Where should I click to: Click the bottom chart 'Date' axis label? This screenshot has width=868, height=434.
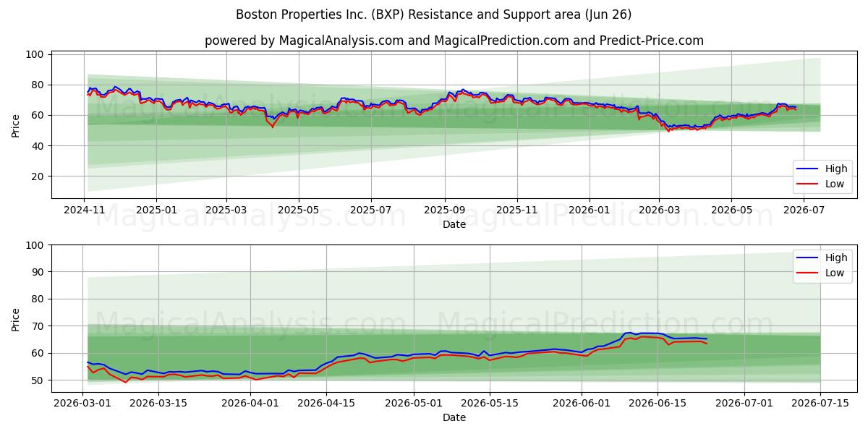[x=454, y=417]
